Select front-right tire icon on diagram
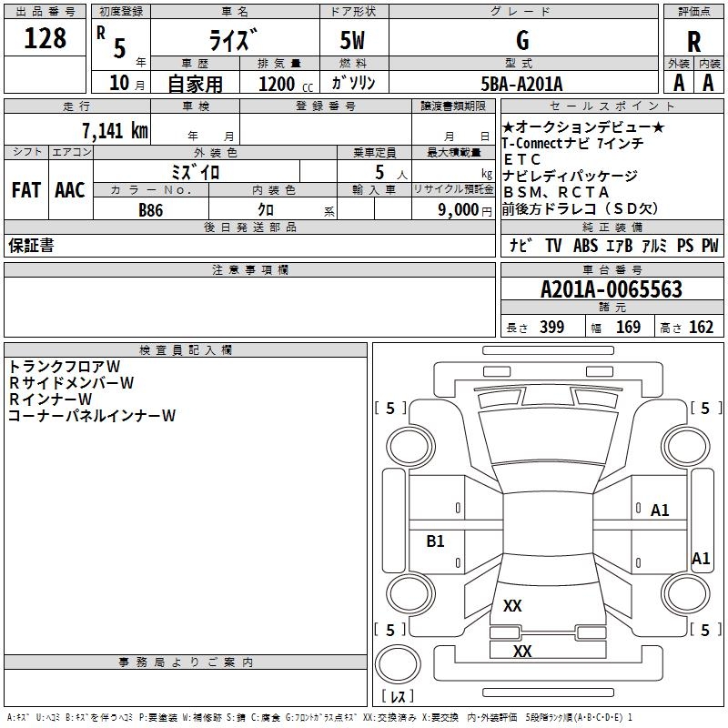The width and height of the screenshot is (728, 728). tap(686, 446)
